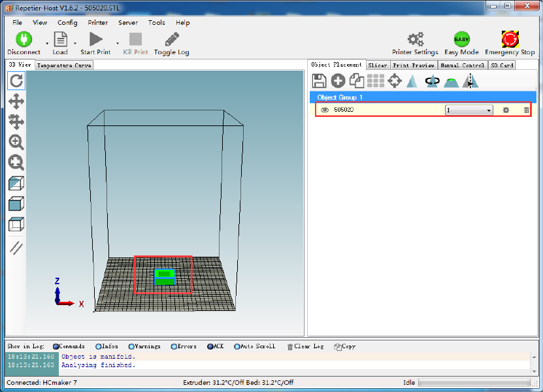
Task: Open the Printer menu
Action: coord(97,22)
